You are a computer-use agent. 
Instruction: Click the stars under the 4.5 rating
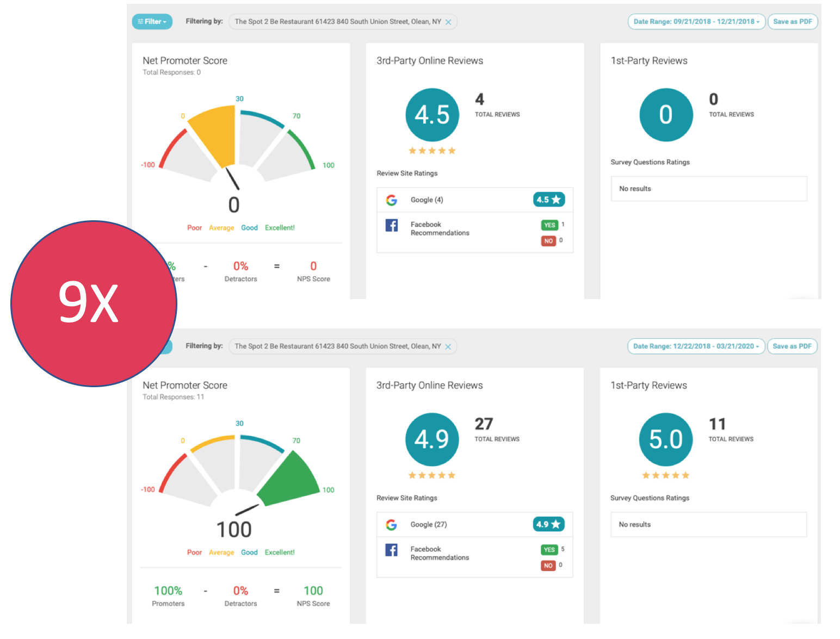pyautogui.click(x=433, y=151)
